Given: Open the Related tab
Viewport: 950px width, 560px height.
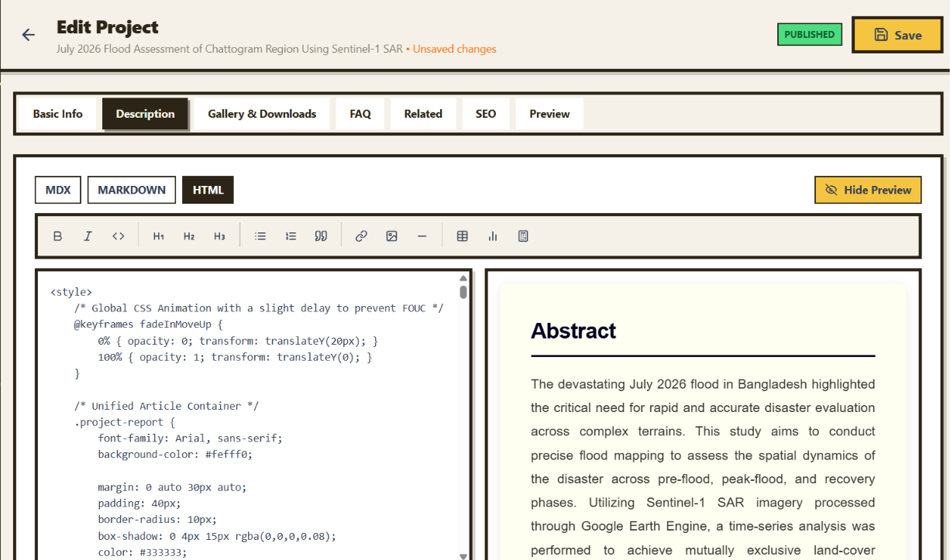Looking at the screenshot, I should (423, 114).
